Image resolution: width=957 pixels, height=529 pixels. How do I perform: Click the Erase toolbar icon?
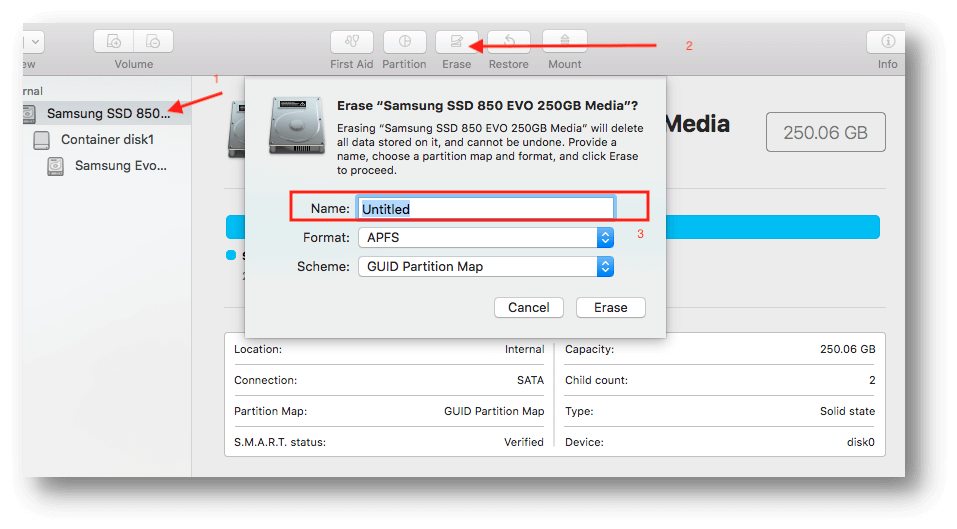click(457, 41)
